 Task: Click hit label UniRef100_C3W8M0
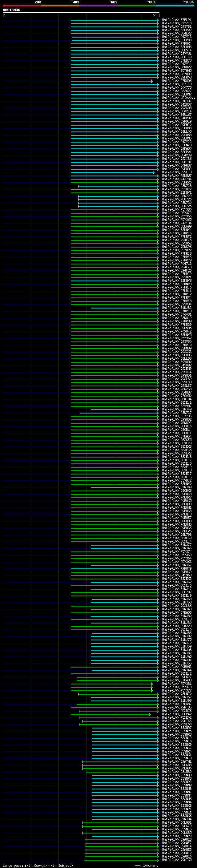(177, 128)
